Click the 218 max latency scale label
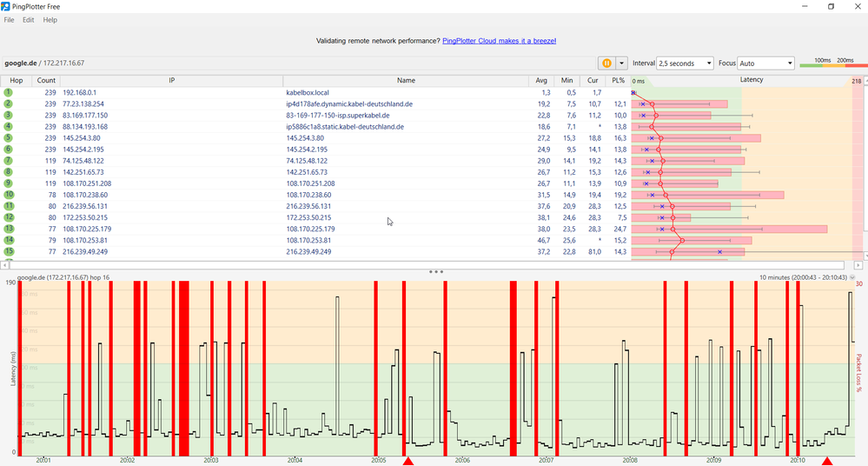868x466 pixels. point(857,81)
